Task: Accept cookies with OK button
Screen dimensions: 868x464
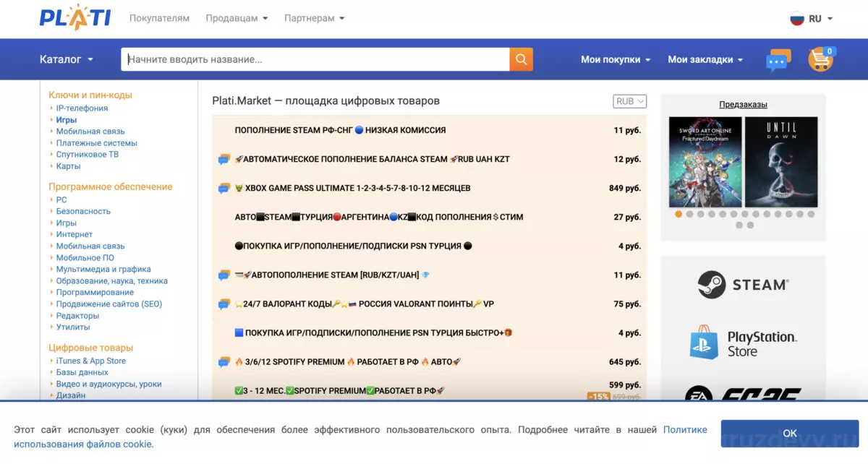Action: pyautogui.click(x=790, y=433)
